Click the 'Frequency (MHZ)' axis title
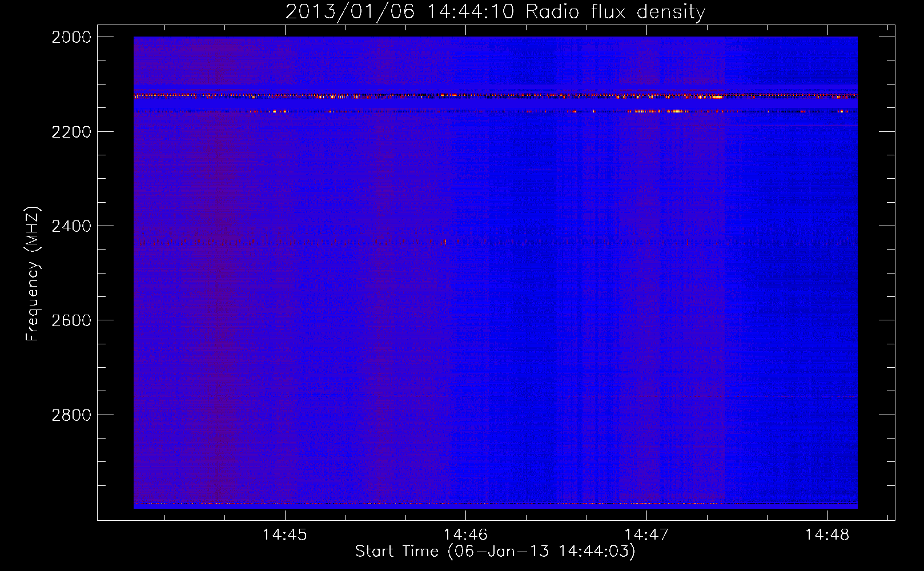This screenshot has width=924, height=571. (x=33, y=274)
